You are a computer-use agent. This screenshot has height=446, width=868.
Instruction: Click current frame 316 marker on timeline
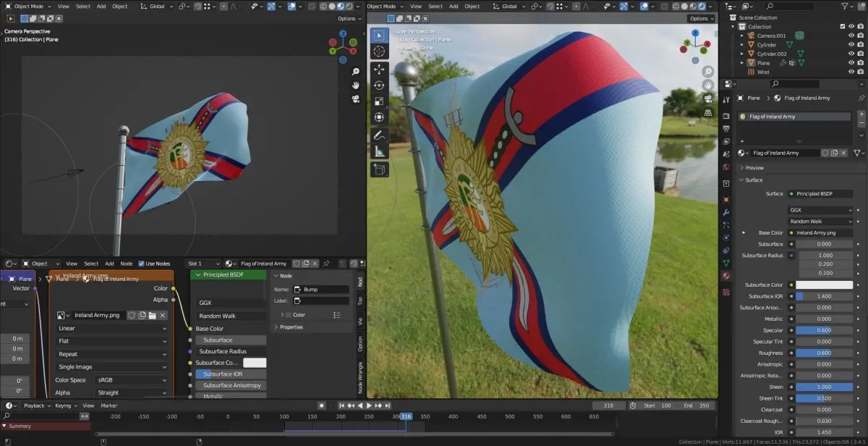pos(406,416)
